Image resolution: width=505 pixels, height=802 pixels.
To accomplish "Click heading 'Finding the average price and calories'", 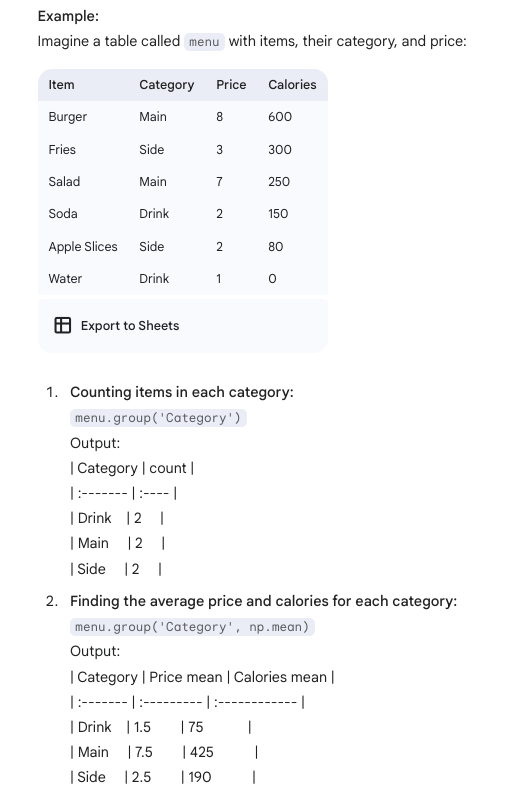I will point(264,601).
